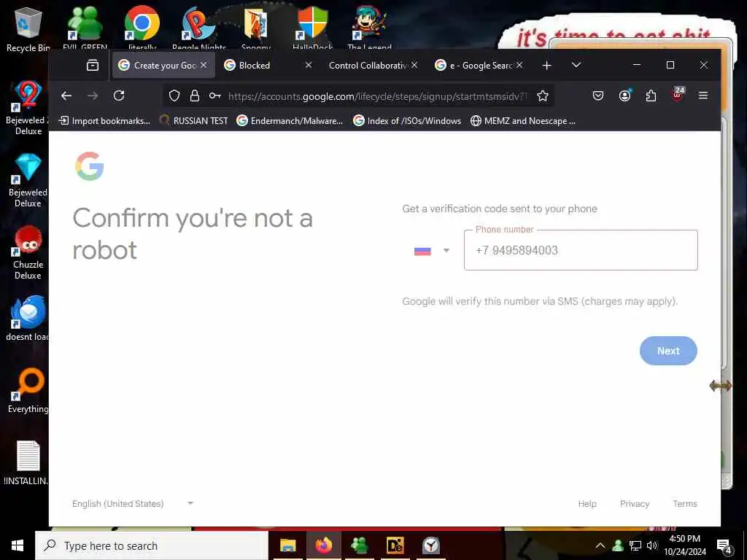
Task: Open MEMZ and Noescape bookmark
Action: [522, 121]
